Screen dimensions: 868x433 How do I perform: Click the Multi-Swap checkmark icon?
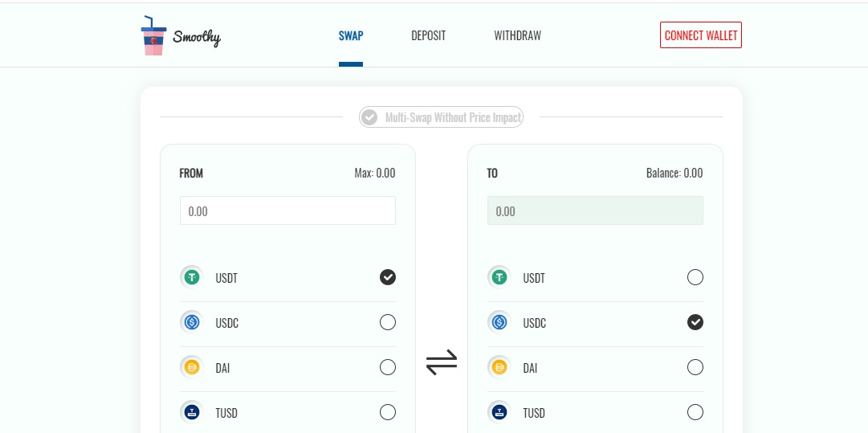tap(370, 117)
